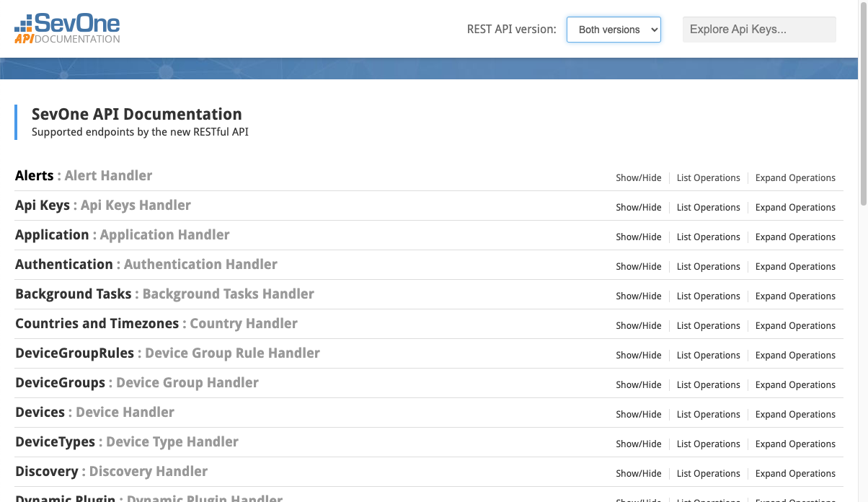Screen dimensions: 868x502
Task: Open the Application endpoint heading
Action: coord(52,234)
